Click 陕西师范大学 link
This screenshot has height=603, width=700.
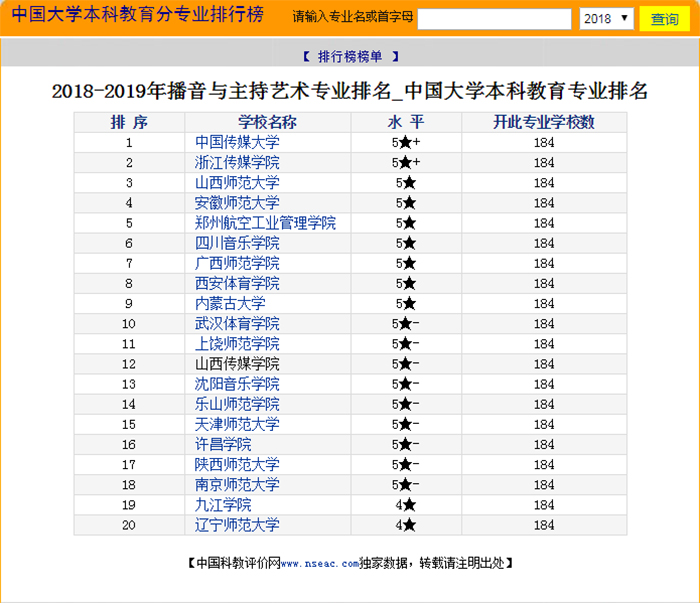pos(237,465)
